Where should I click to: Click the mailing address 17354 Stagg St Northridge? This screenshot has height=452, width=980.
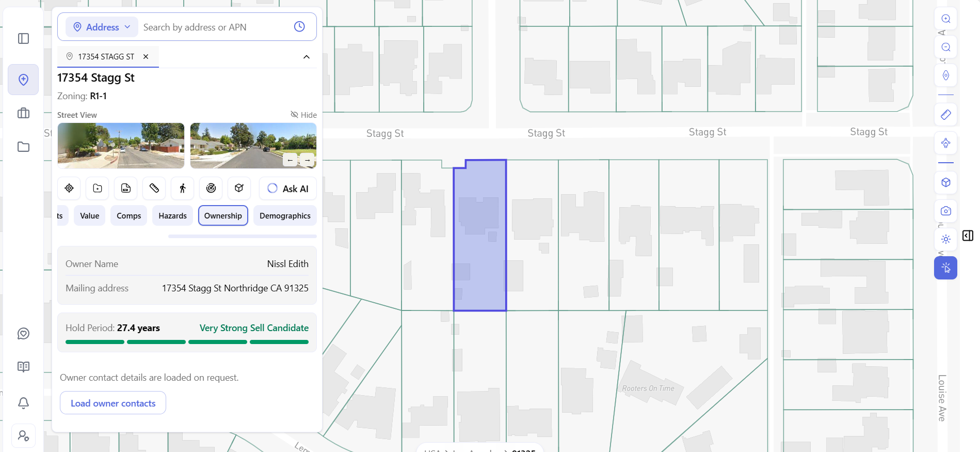235,288
